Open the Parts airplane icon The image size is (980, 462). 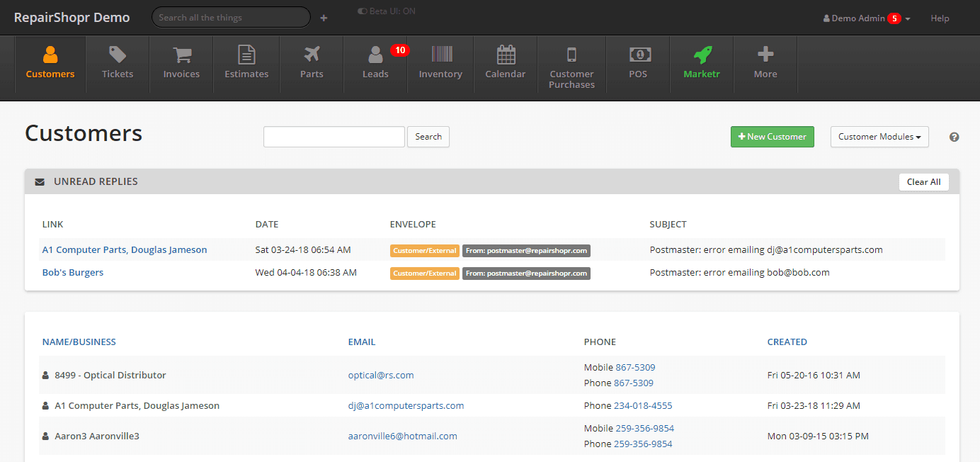312,55
